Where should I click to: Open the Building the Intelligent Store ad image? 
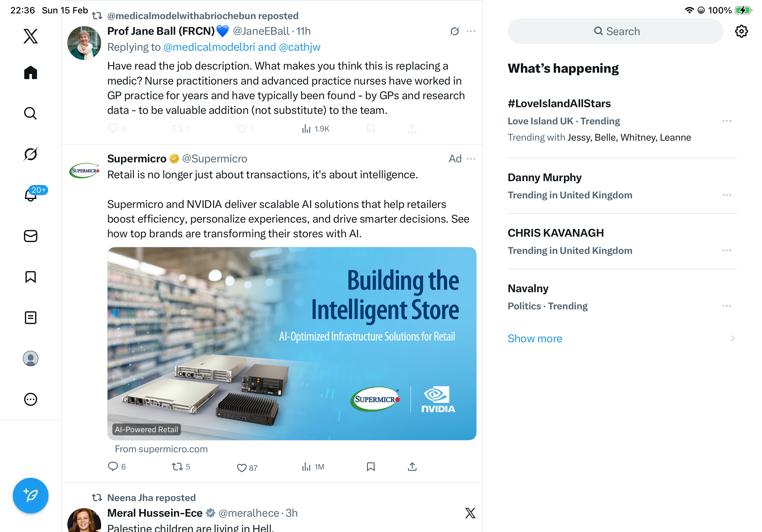point(291,343)
